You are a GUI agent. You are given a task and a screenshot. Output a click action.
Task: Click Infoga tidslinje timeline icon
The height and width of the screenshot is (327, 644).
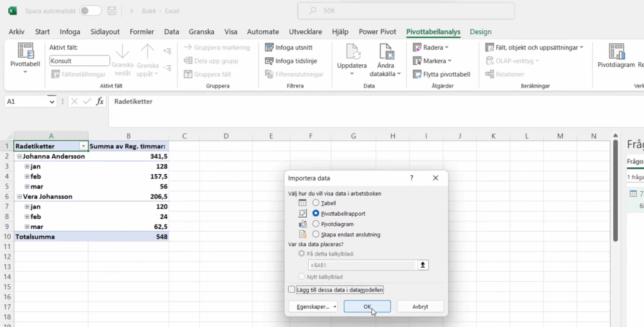click(269, 61)
